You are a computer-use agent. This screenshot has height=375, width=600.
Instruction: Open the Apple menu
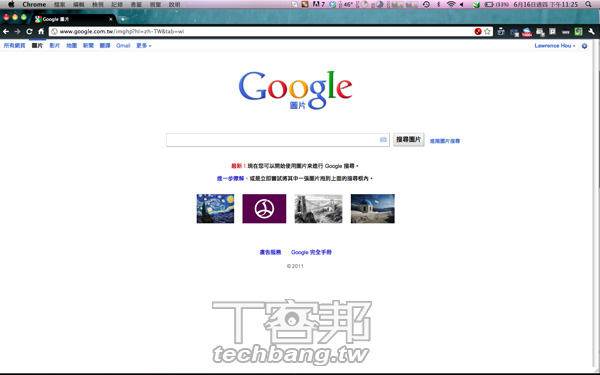pyautogui.click(x=11, y=4)
